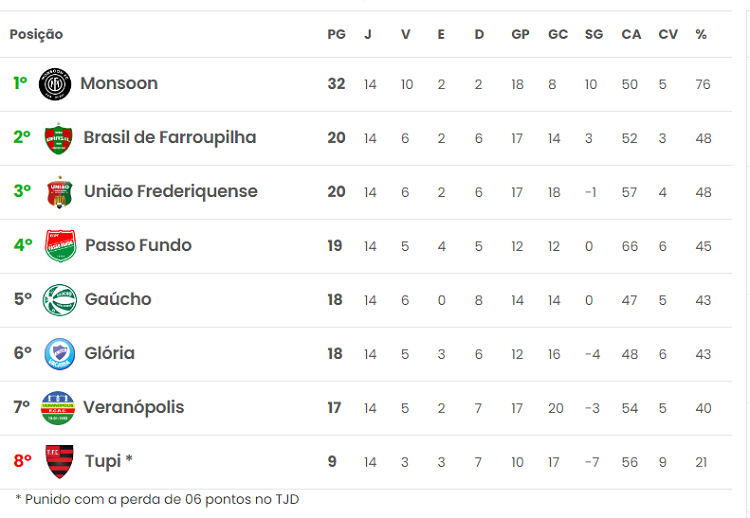The height and width of the screenshot is (518, 750).
Task: Click the Tupi club crest icon
Action: coord(59,462)
